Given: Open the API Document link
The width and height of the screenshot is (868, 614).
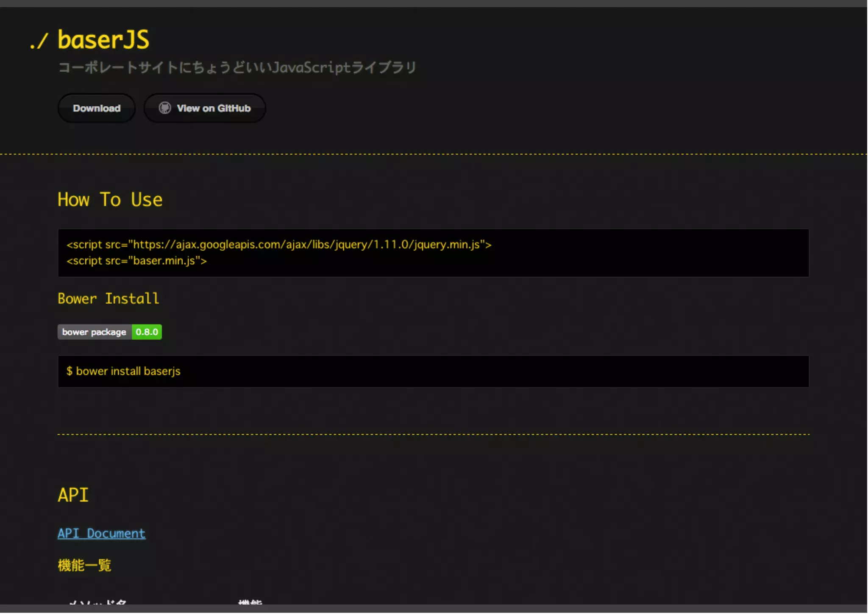Looking at the screenshot, I should (101, 533).
